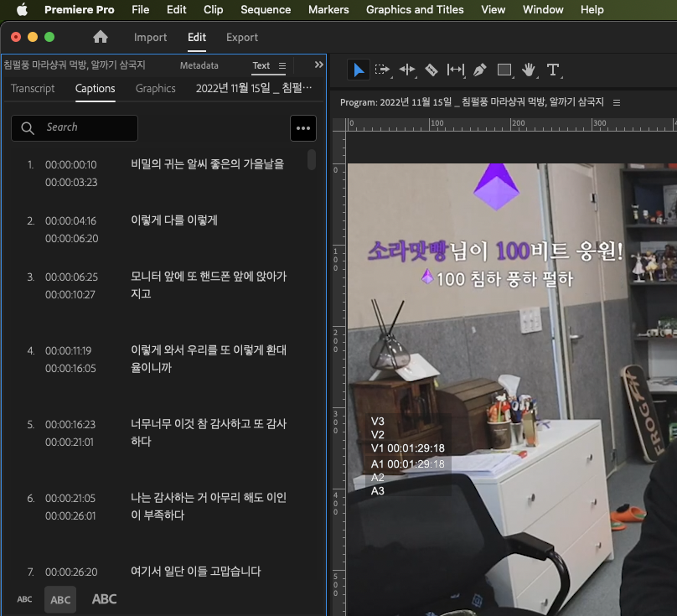
Task: Open the Help menu
Action: (592, 9)
